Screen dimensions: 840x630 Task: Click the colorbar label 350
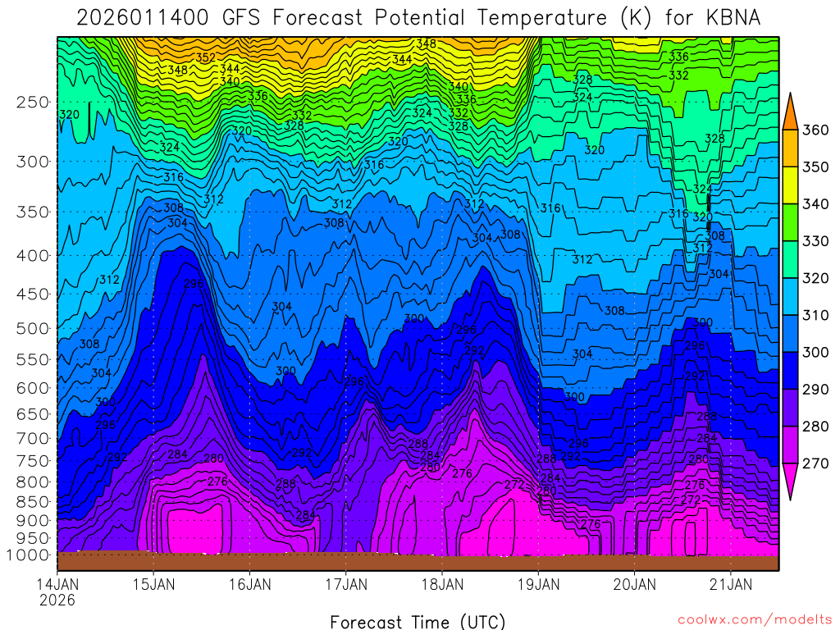[815, 167]
